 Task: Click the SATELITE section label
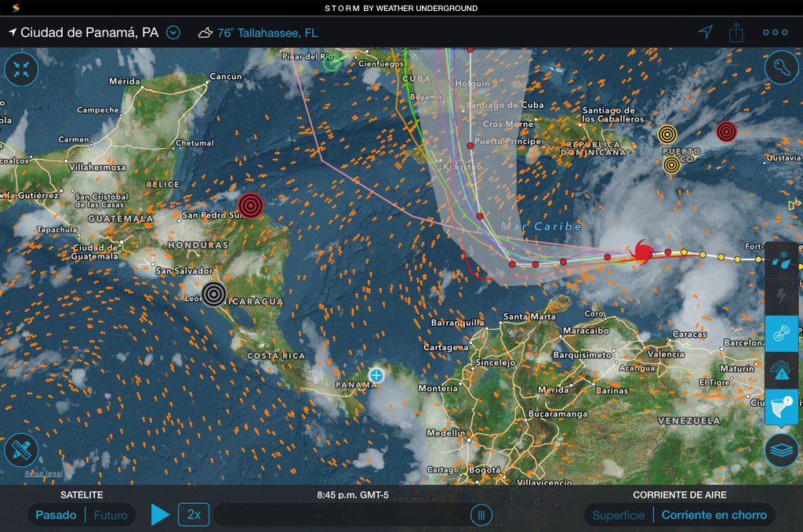point(82,494)
